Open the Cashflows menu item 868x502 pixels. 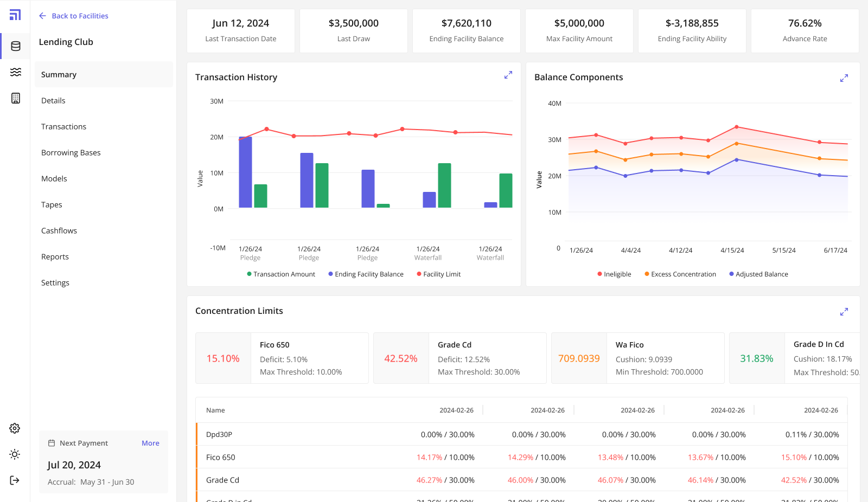(x=59, y=231)
